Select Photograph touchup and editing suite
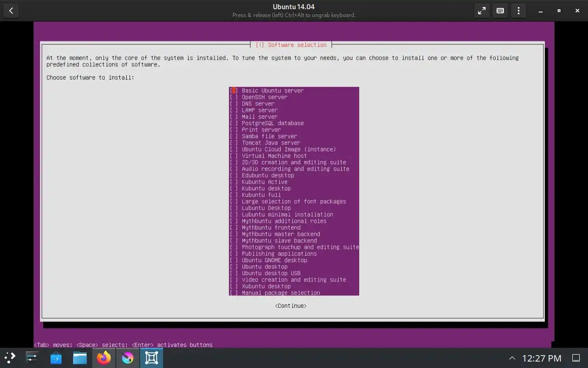 (294, 247)
